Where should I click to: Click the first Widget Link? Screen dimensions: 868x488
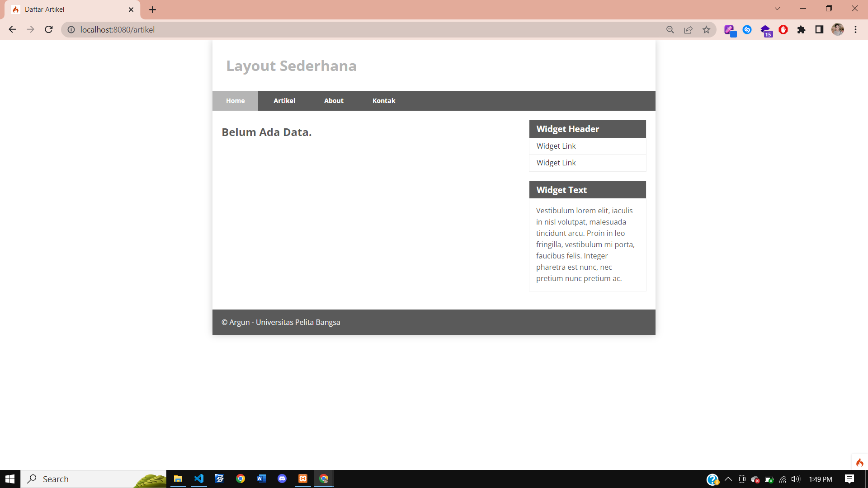[556, 146]
